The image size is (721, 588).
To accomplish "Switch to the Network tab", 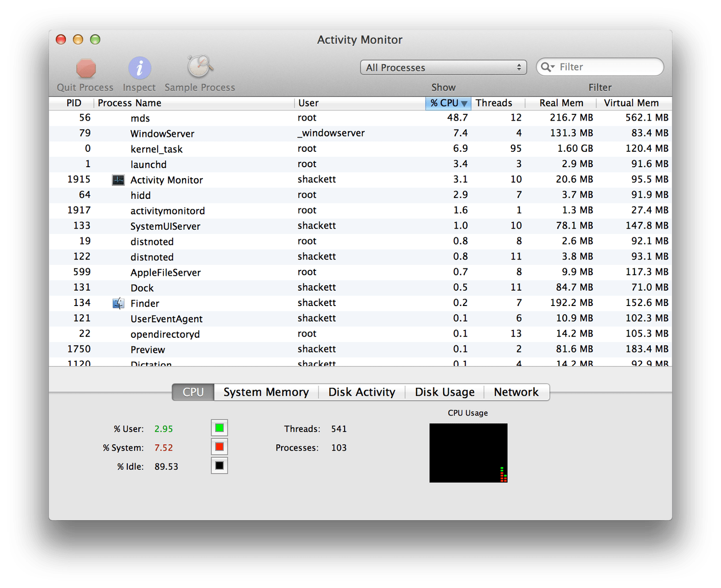I will 517,392.
